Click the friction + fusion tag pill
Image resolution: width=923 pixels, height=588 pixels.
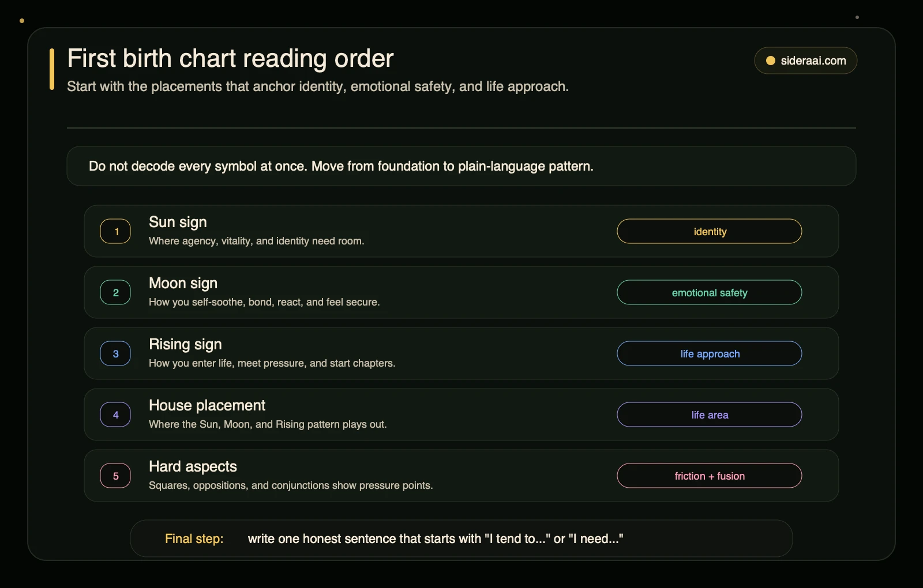click(710, 476)
